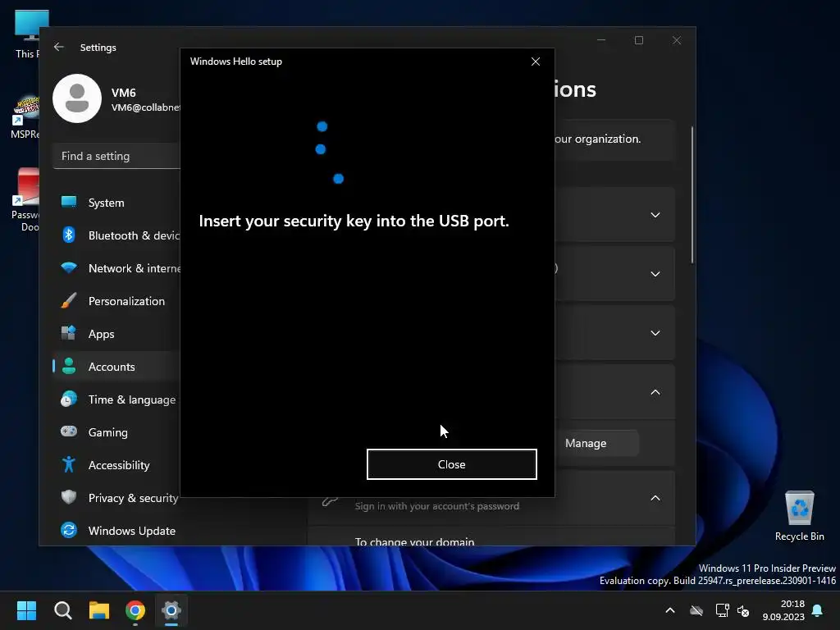Click the System monitor icon in sidebar
This screenshot has width=840, height=630.
click(69, 202)
